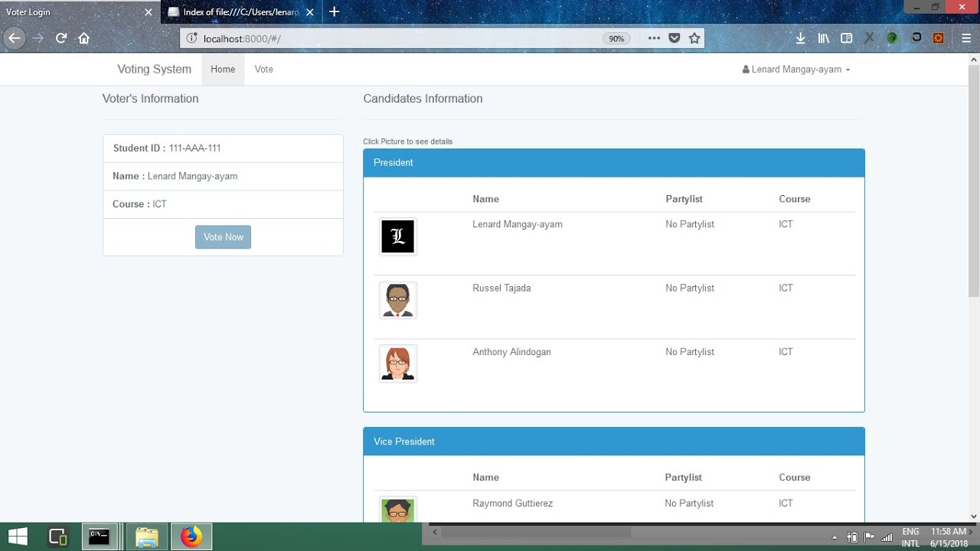Viewport: 980px width, 551px height.
Task: Click the Vice President panel header
Action: (x=614, y=442)
